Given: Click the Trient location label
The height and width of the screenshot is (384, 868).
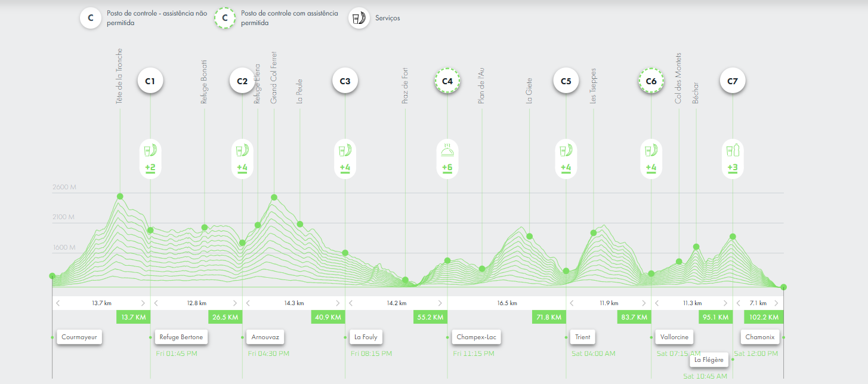Looking at the screenshot, I should pyautogui.click(x=582, y=337).
